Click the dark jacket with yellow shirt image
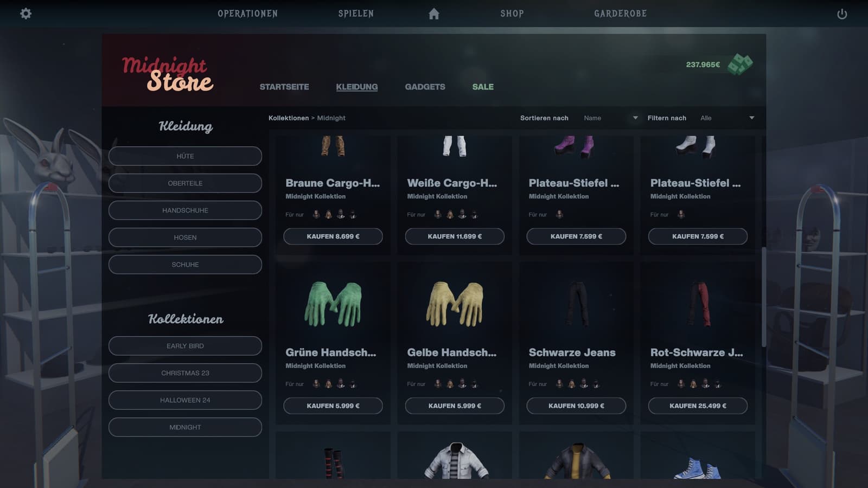The height and width of the screenshot is (488, 868). [x=577, y=461]
